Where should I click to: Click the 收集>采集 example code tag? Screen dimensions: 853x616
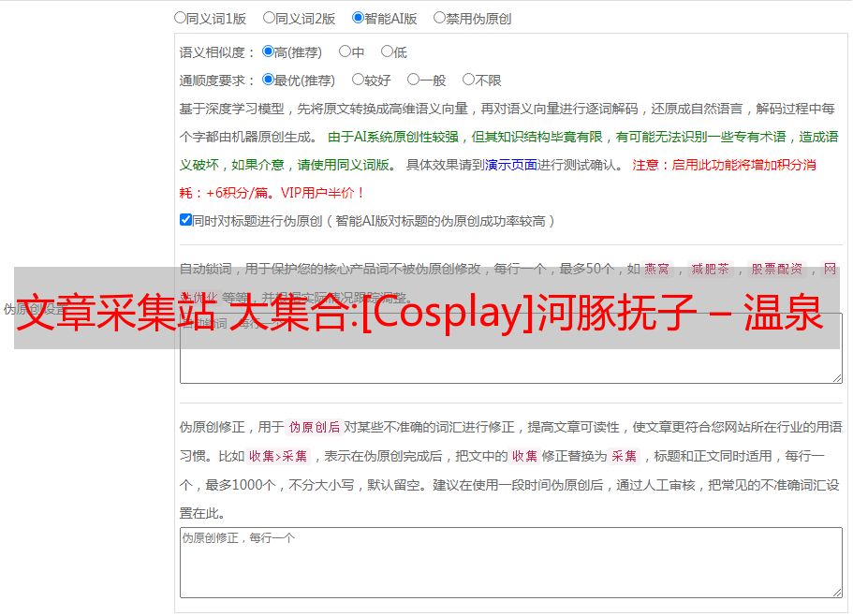278,457
